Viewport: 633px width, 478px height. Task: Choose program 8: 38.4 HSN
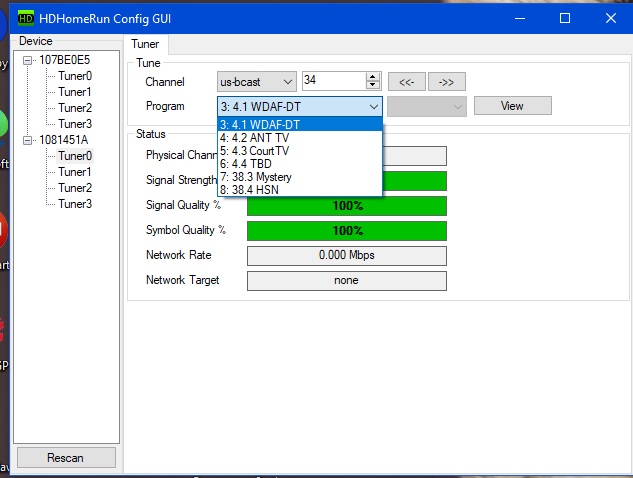(300, 190)
